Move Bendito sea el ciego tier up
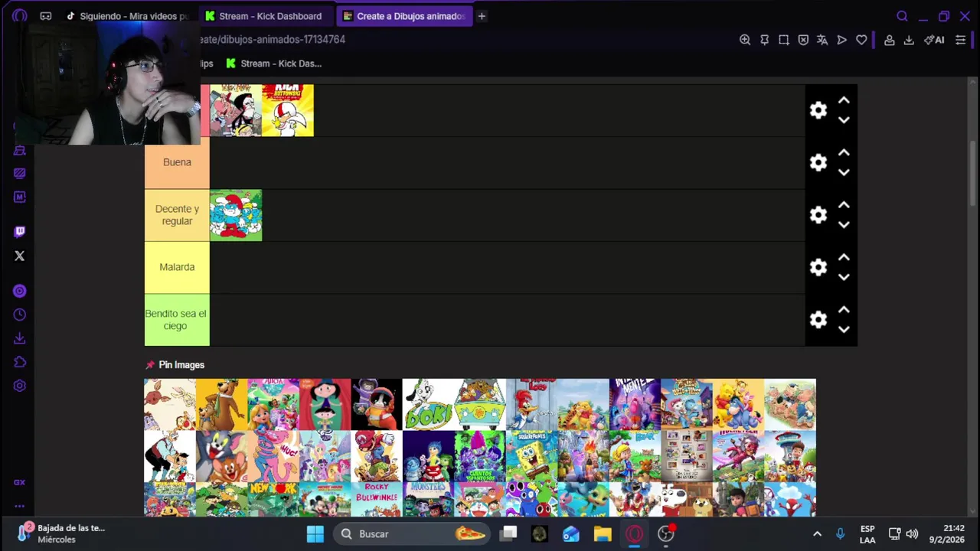Viewport: 980px width, 551px height. pos(844,310)
